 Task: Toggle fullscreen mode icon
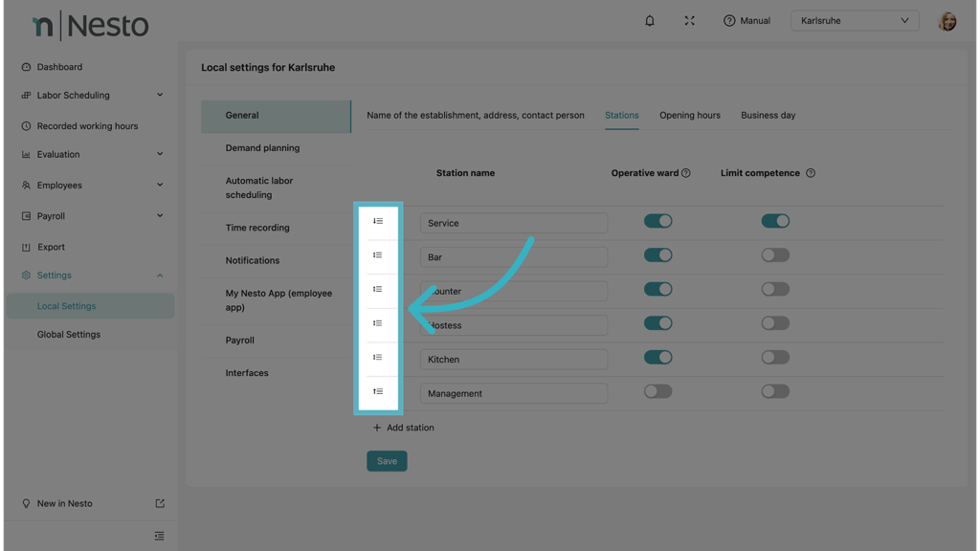689,20
